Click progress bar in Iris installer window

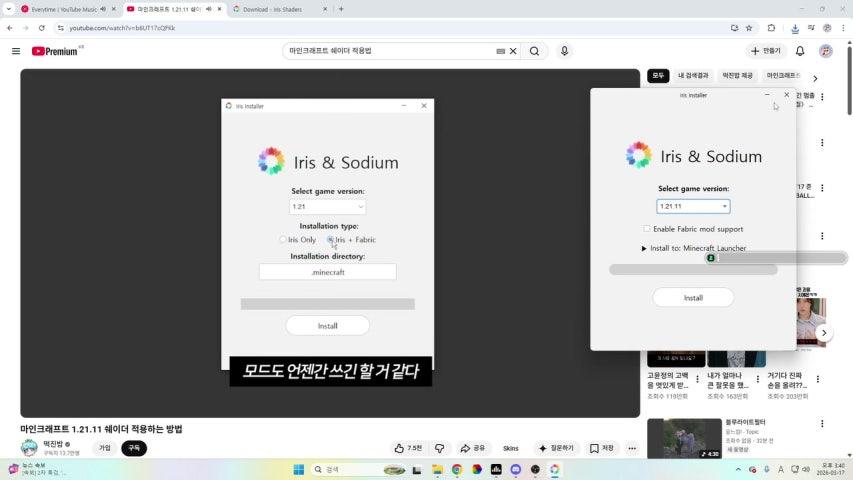pos(693,269)
